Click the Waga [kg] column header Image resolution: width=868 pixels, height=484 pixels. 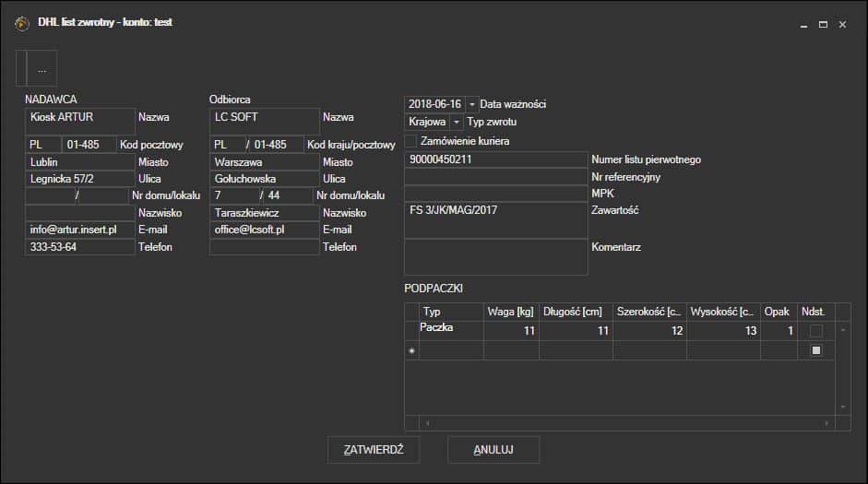pos(511,312)
